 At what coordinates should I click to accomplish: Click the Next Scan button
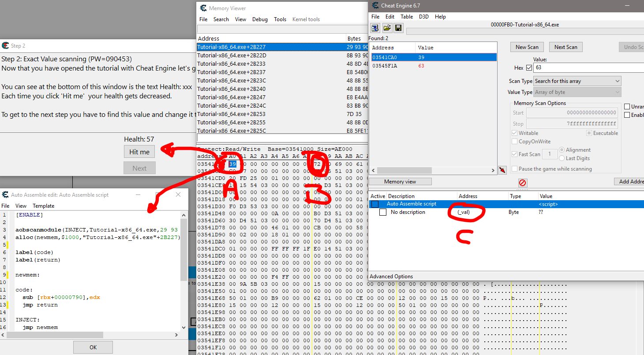(565, 47)
